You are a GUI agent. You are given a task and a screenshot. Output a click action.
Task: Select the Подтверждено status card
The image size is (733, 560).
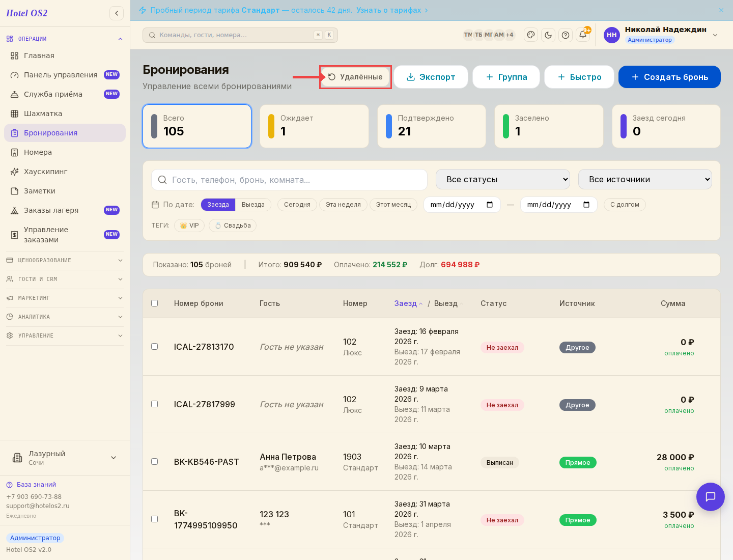point(432,126)
